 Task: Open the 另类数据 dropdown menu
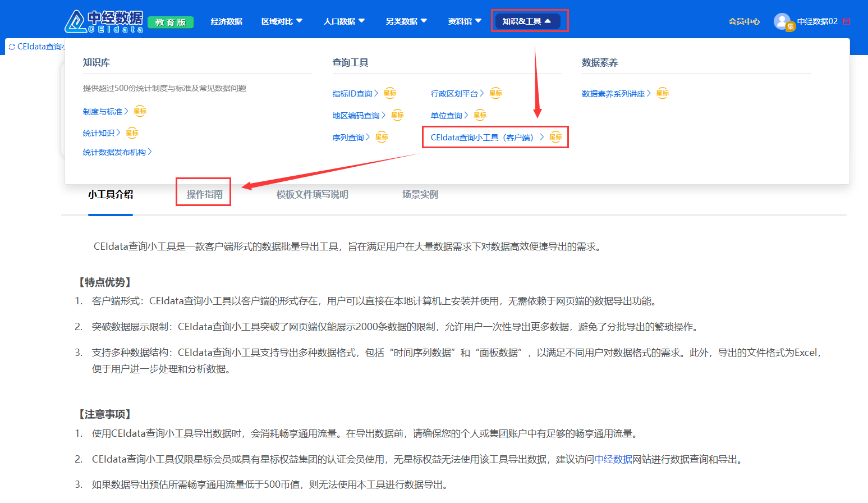coord(406,21)
